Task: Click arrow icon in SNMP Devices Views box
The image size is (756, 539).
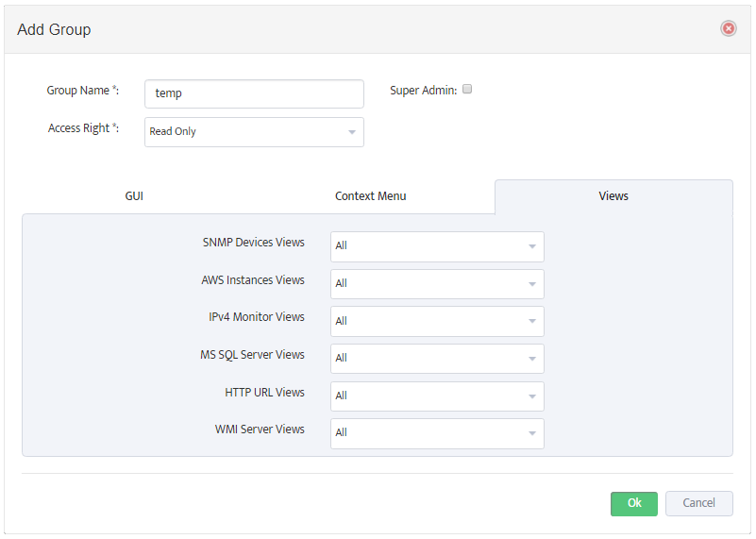Action: coord(532,246)
